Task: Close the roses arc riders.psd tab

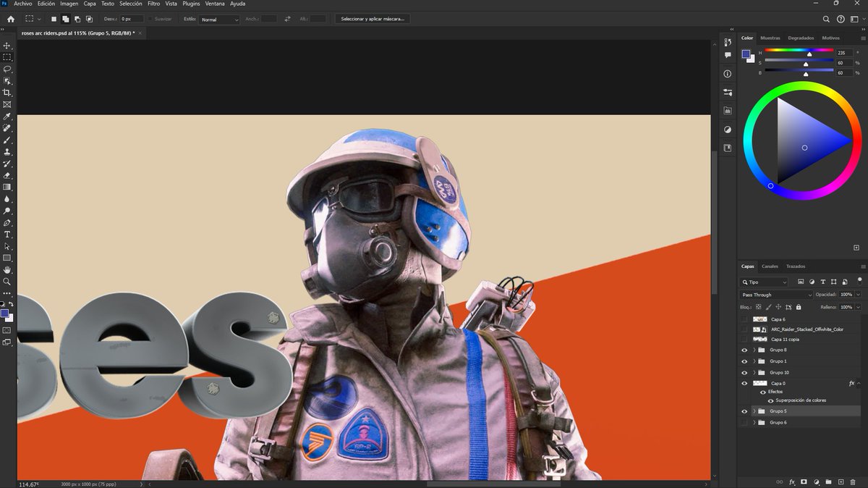Action: tap(142, 33)
